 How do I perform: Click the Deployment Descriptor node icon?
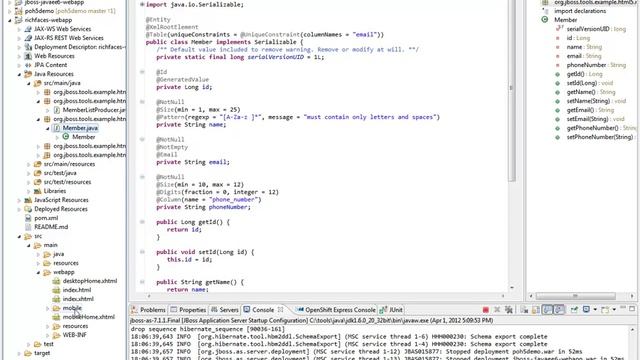pos(28,47)
